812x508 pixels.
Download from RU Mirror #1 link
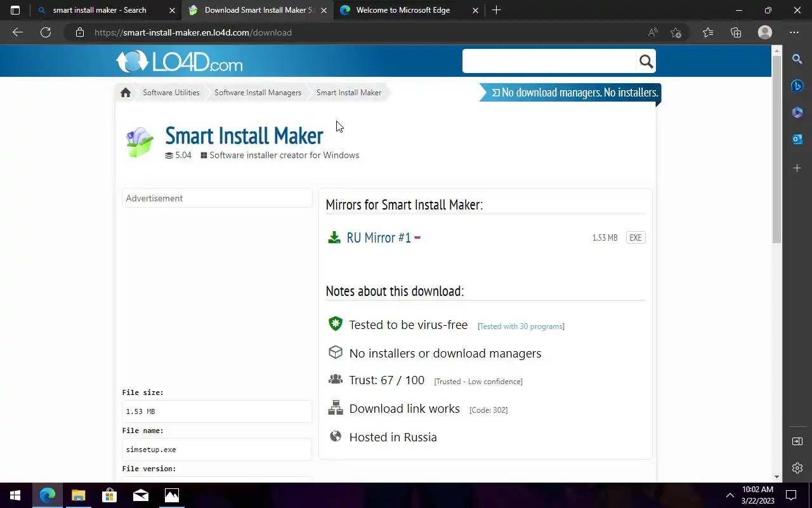(379, 237)
